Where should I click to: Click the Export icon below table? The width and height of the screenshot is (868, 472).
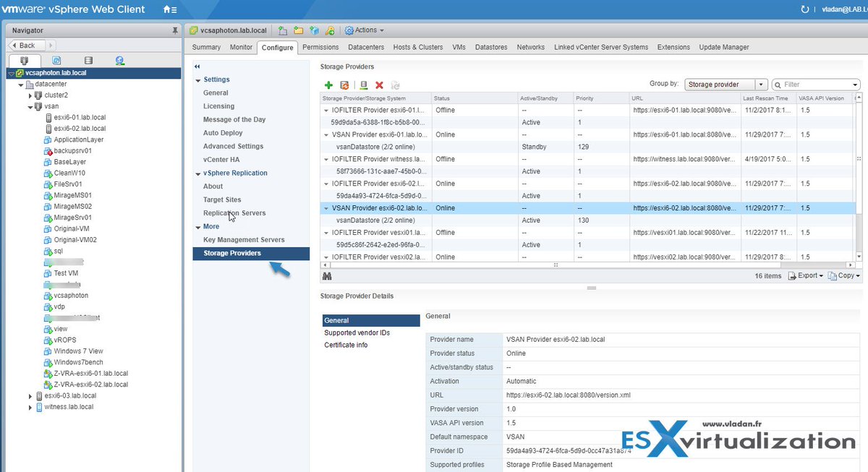pyautogui.click(x=791, y=275)
